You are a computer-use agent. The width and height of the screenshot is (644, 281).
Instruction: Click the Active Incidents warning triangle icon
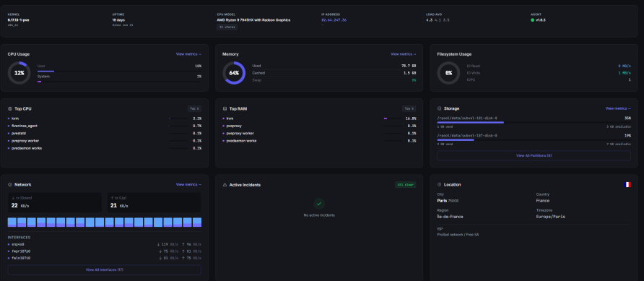point(225,185)
